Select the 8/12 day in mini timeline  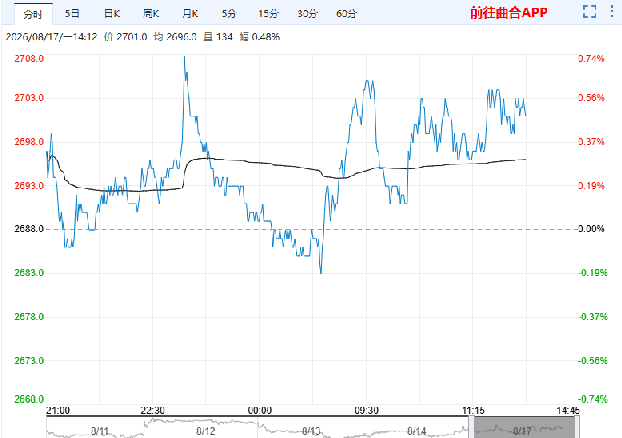[x=205, y=431]
